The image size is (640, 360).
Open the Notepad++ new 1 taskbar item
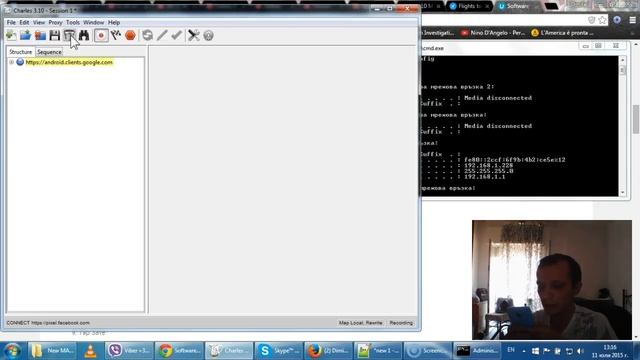coord(378,351)
